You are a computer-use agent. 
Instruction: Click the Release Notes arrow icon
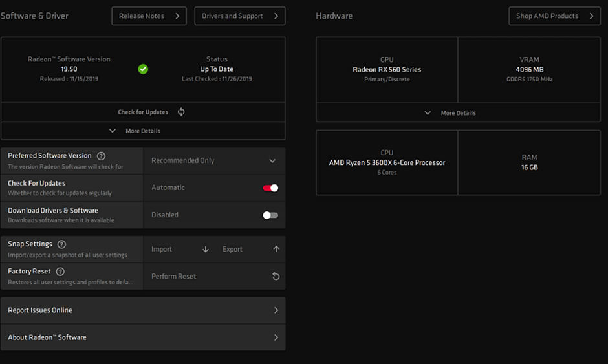[x=177, y=16]
